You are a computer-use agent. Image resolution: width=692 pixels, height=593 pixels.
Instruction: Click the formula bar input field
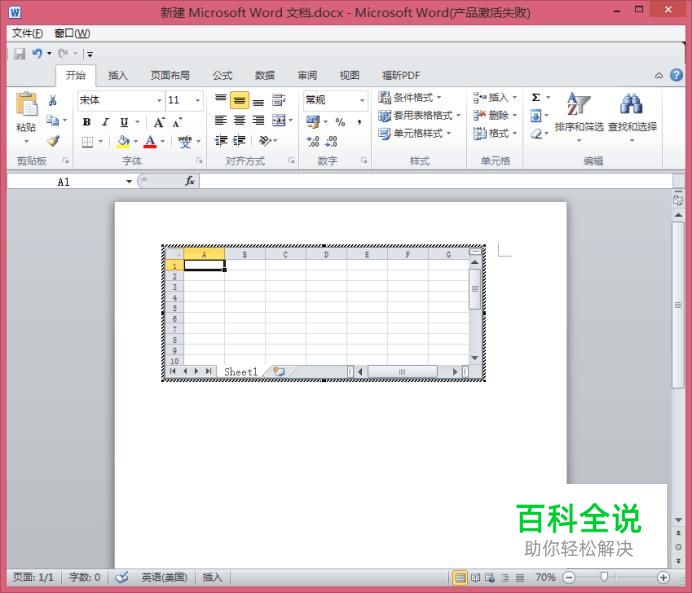[436, 181]
